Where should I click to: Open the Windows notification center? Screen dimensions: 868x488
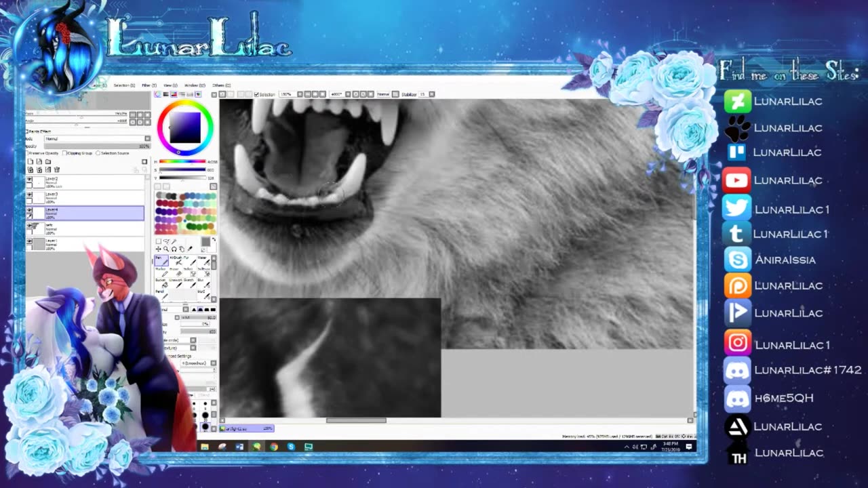(689, 447)
